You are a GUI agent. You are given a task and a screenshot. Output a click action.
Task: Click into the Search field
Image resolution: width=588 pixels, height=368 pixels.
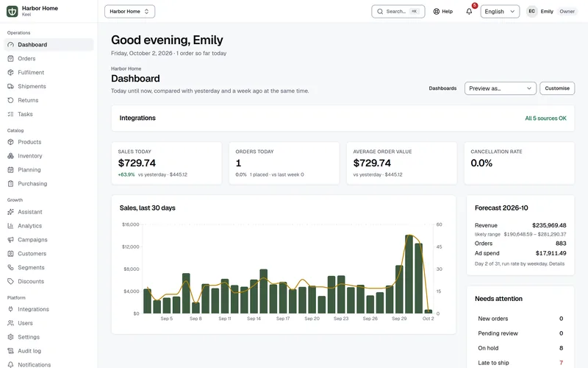(398, 11)
